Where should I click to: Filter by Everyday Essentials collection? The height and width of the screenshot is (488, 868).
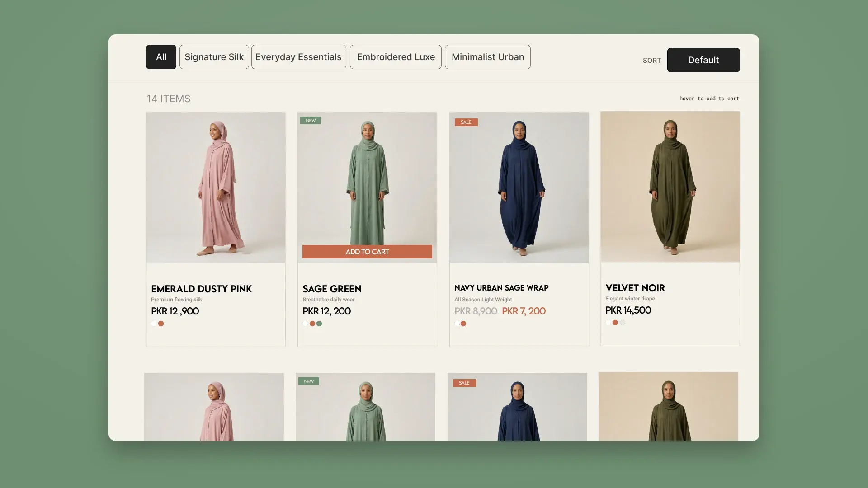[x=299, y=57]
